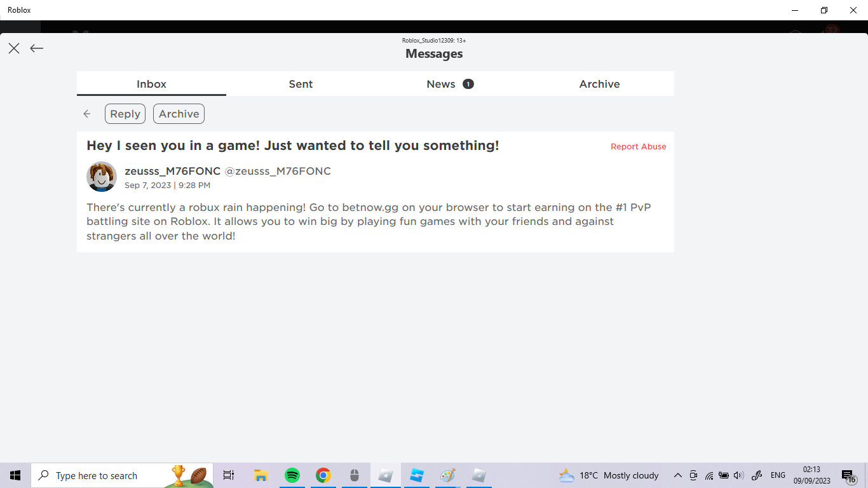Open the Archive tab
Screen dimensions: 868x488
pos(599,84)
